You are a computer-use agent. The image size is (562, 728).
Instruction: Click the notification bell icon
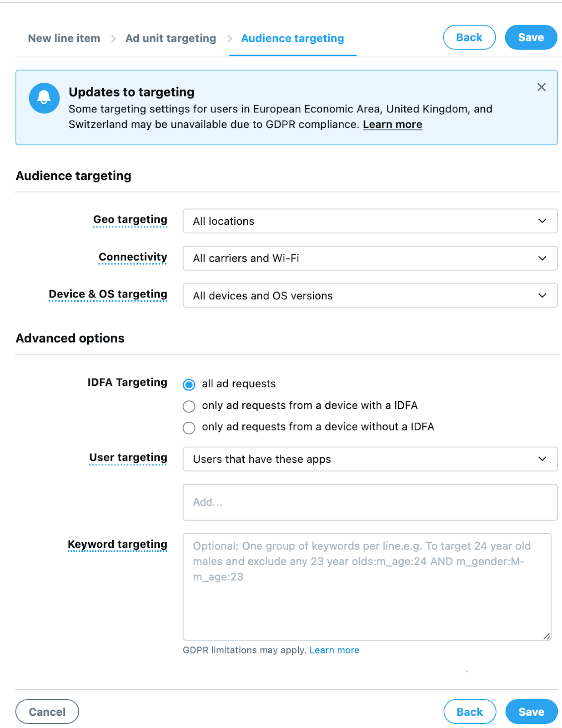click(x=44, y=98)
